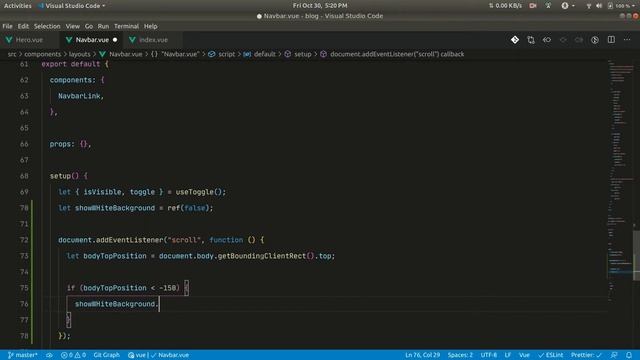This screenshot has width=640, height=360.
Task: Open the Run menu
Action: tap(103, 26)
